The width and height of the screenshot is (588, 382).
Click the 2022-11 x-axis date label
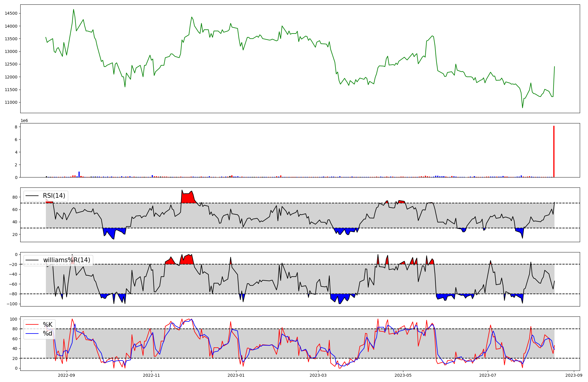(x=151, y=375)
